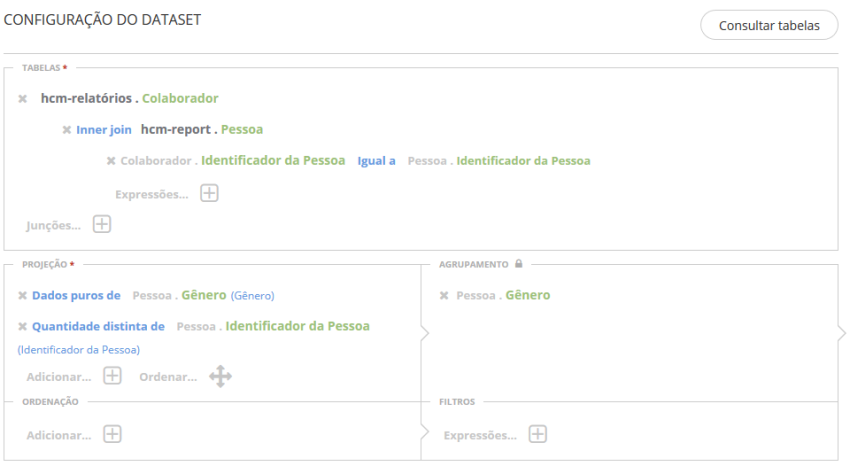850x466 pixels.
Task: Remove the Colaborador Identificador da Pessoa join condition
Action: pos(111,161)
